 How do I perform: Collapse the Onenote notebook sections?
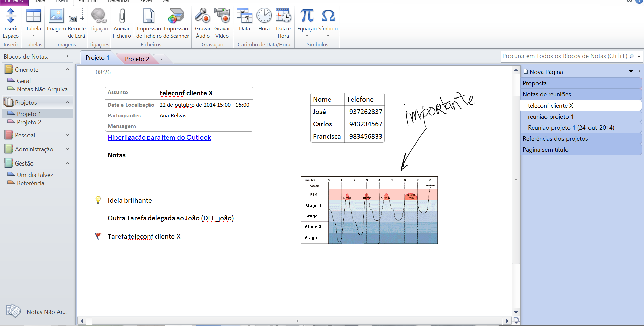[x=67, y=69]
